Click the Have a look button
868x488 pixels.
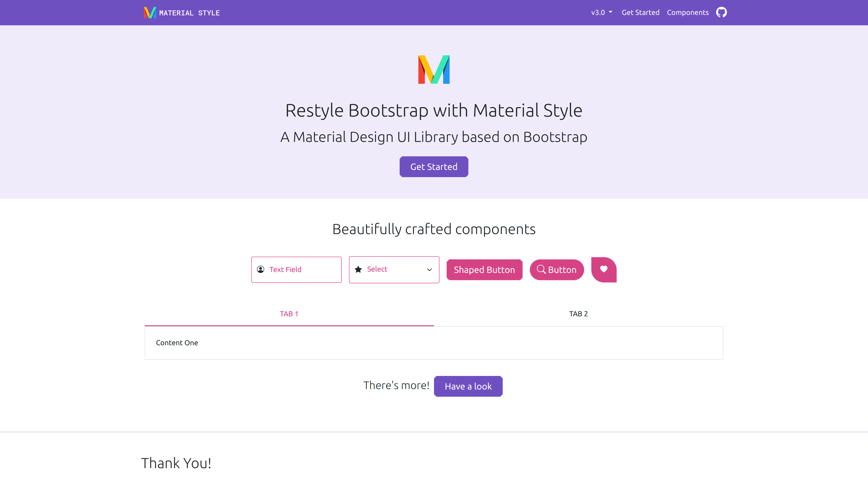point(468,386)
